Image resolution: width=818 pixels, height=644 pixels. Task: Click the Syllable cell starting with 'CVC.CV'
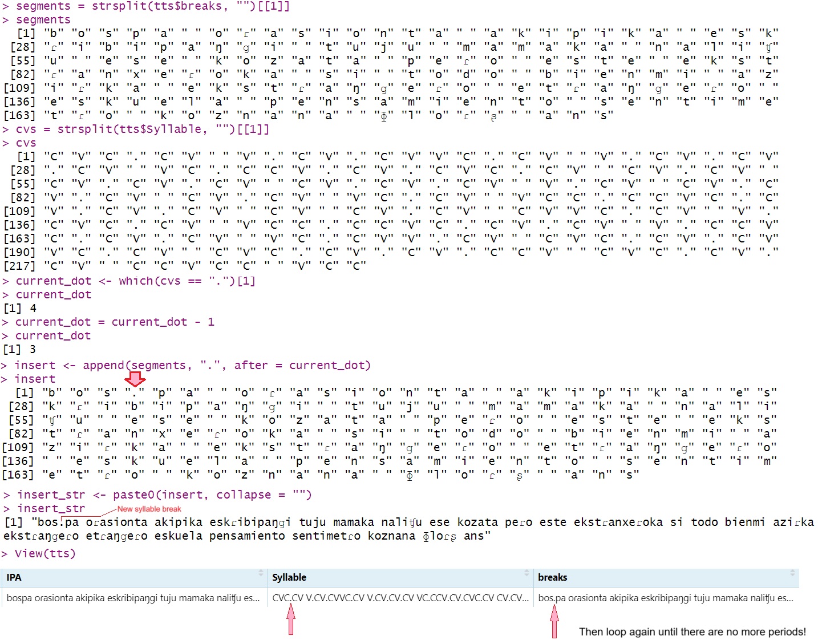400,598
